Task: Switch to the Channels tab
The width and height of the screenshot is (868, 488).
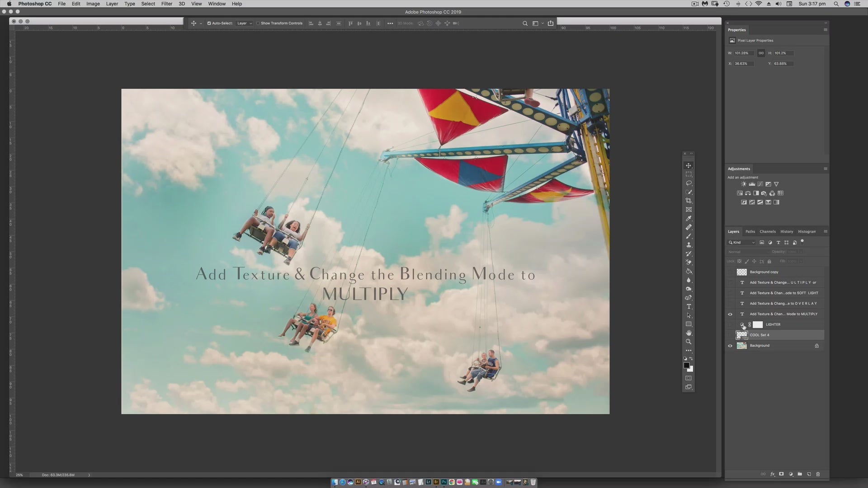Action: [767, 231]
